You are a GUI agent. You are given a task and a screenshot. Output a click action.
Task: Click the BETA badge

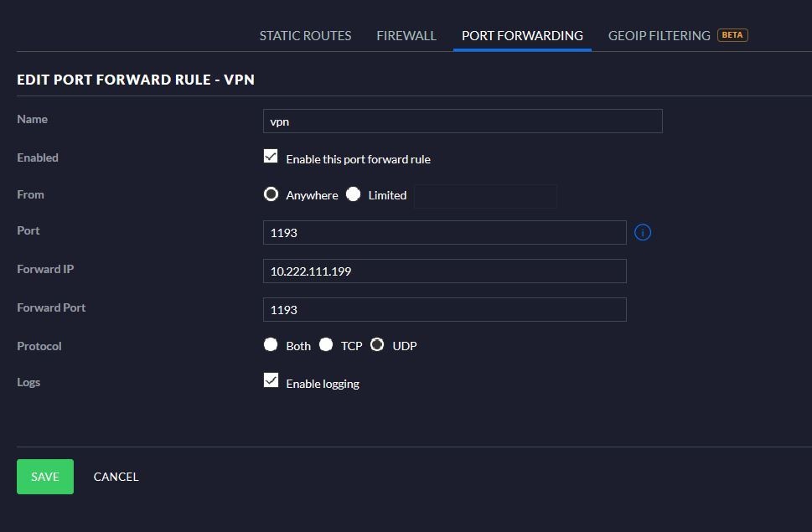[x=732, y=35]
